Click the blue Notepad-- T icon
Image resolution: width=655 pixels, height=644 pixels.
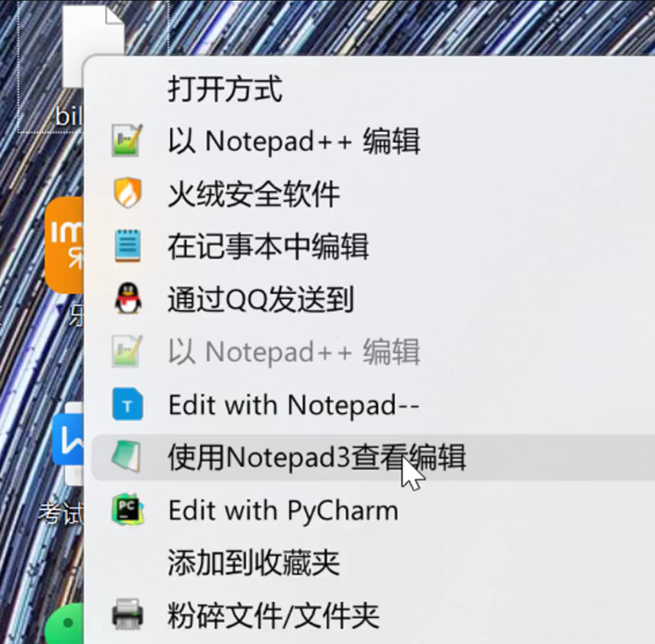click(127, 404)
